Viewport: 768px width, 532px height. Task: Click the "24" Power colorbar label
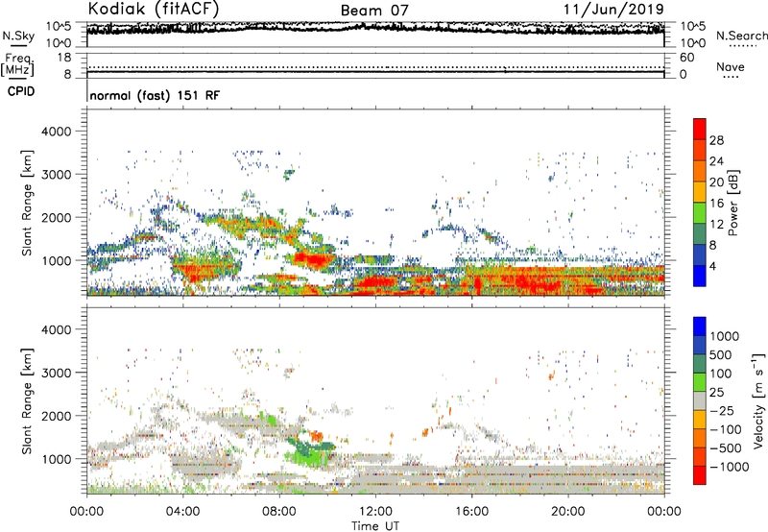716,161
